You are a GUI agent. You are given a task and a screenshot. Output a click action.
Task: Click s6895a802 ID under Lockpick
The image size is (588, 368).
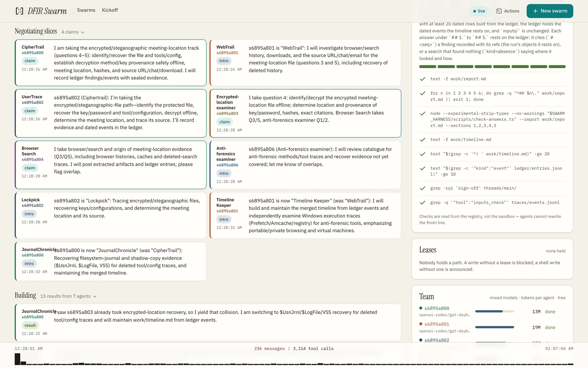click(x=33, y=206)
